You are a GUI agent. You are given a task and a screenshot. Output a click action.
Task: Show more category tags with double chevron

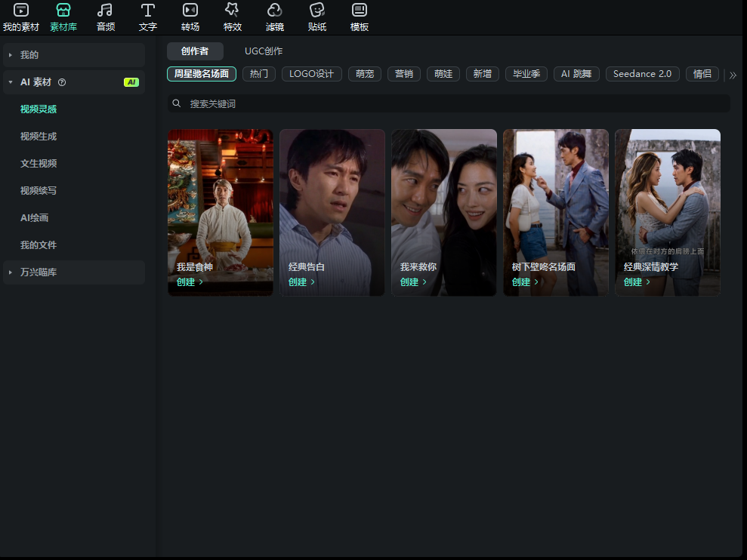[733, 75]
